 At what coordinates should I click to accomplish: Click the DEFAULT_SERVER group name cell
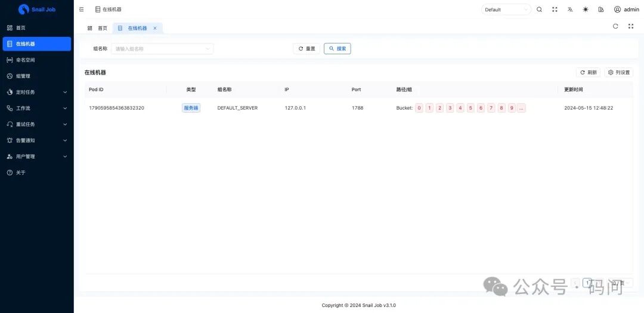point(237,108)
